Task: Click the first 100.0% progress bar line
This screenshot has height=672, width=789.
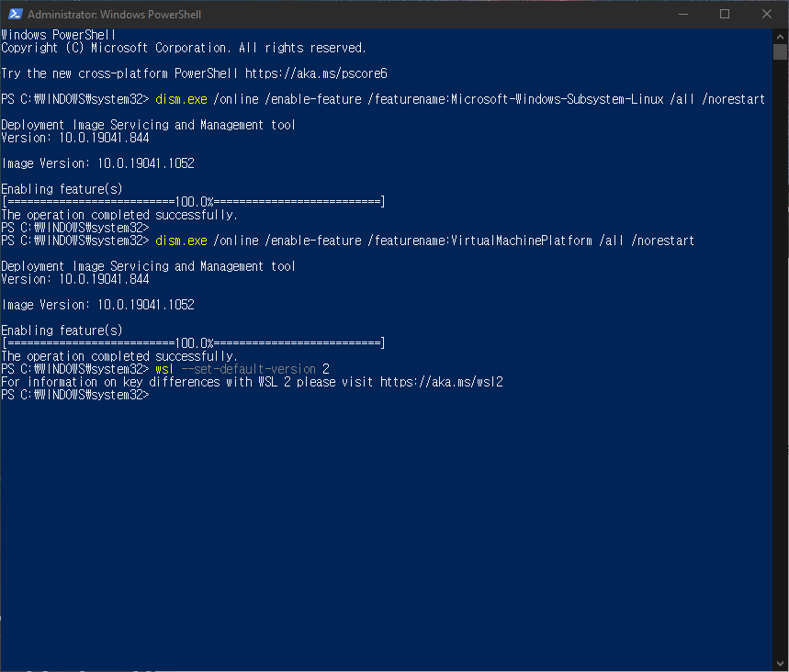Action: coord(193,202)
